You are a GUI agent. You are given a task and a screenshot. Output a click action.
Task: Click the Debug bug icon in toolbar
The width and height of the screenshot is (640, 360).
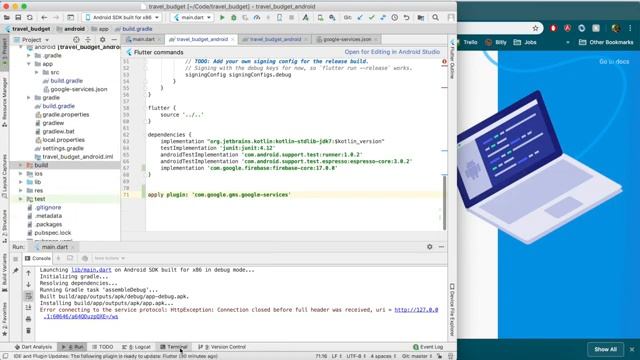[233, 18]
